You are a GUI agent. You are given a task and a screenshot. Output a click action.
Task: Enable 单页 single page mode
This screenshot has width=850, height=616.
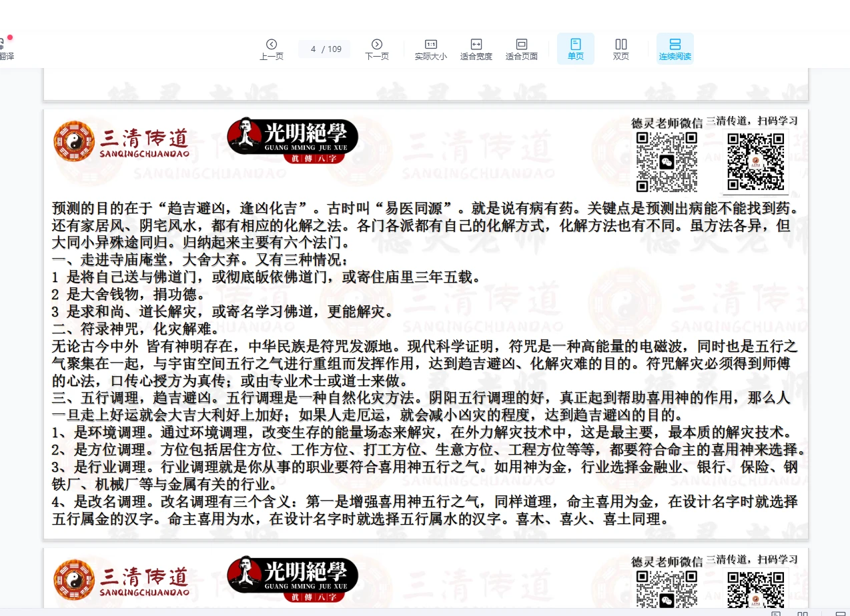(575, 49)
